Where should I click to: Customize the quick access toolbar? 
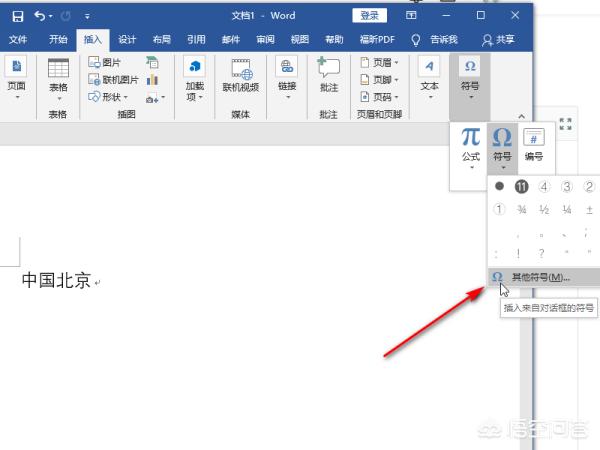[87, 16]
